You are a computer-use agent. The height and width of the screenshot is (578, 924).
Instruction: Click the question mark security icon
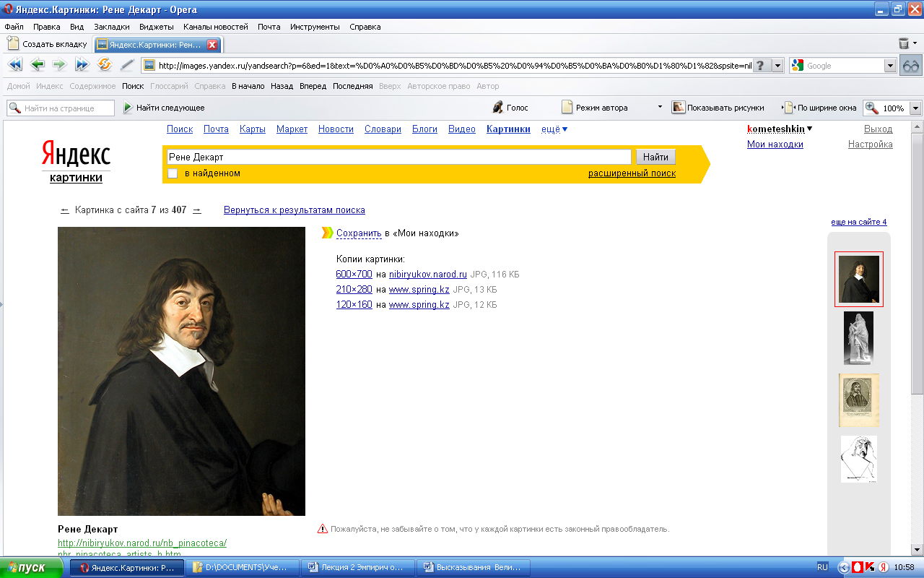point(760,65)
